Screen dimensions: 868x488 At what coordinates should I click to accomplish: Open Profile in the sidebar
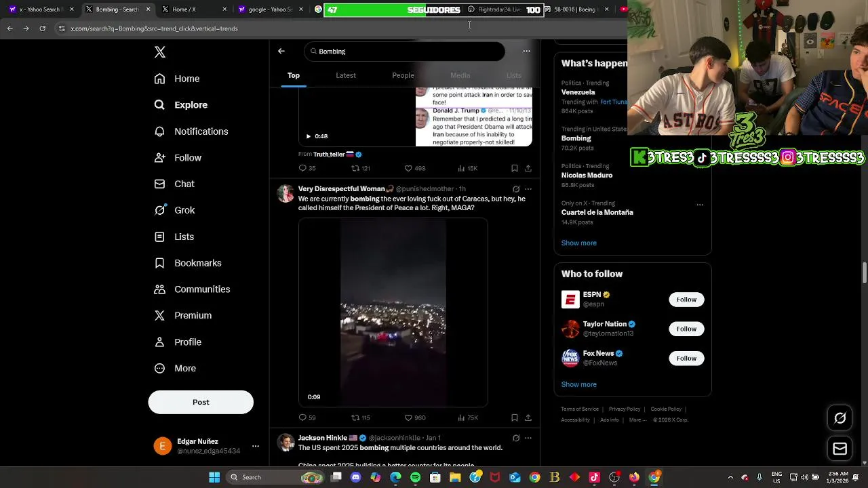[178, 342]
